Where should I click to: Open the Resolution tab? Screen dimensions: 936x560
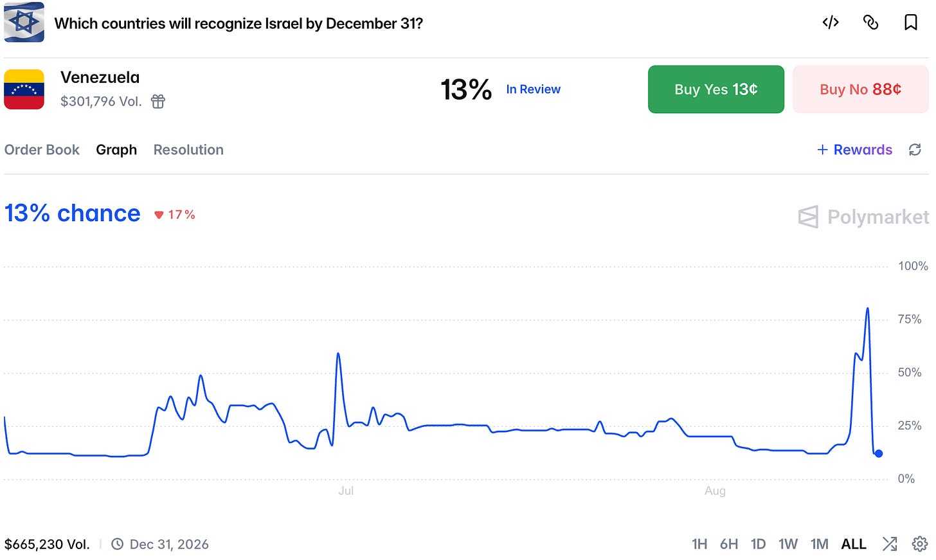point(188,150)
